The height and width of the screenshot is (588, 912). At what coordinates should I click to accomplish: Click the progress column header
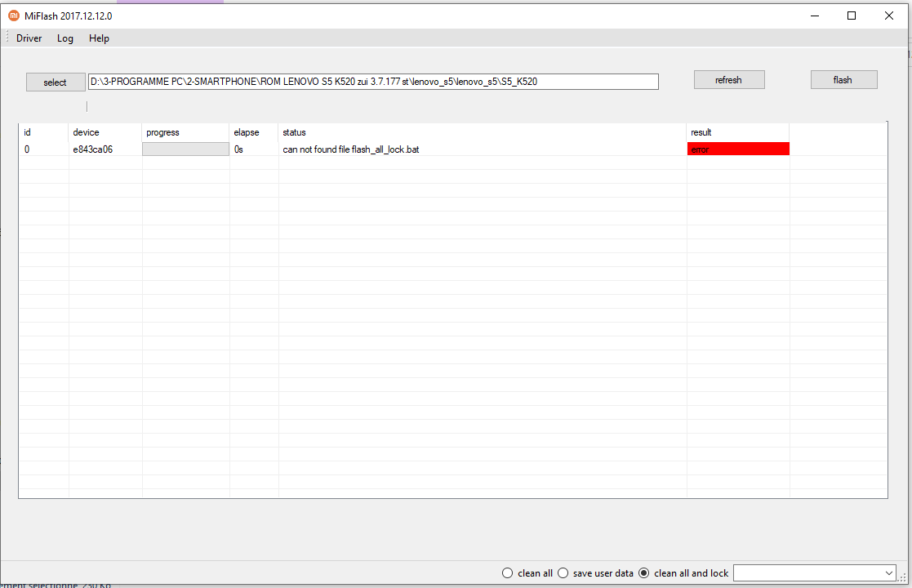click(x=185, y=132)
